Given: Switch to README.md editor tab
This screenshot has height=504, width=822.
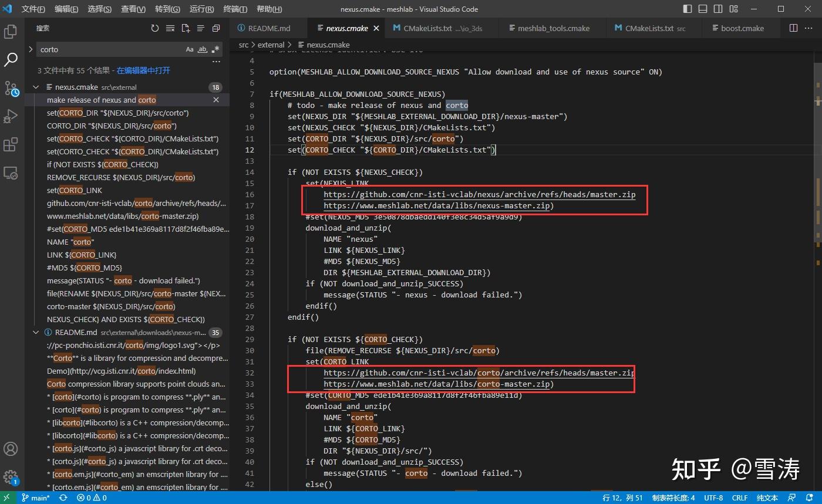Looking at the screenshot, I should click(268, 28).
